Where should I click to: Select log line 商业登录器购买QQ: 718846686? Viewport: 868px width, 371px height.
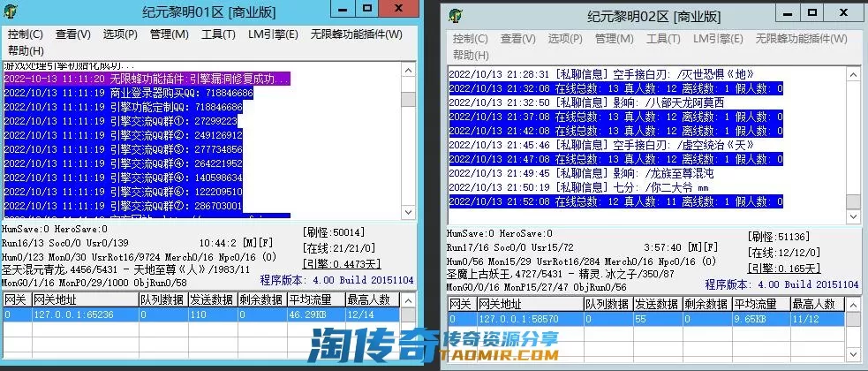click(128, 93)
